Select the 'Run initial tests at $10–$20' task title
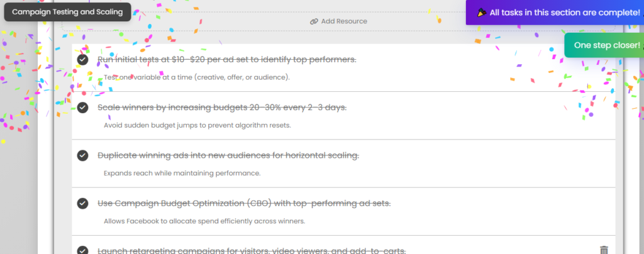 [x=226, y=60]
